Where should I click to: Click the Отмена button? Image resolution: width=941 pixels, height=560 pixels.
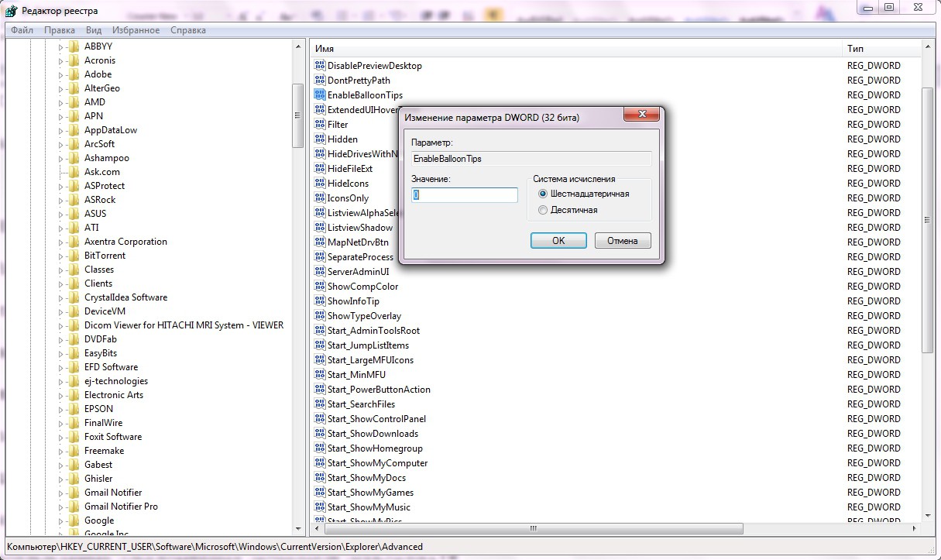coord(622,241)
